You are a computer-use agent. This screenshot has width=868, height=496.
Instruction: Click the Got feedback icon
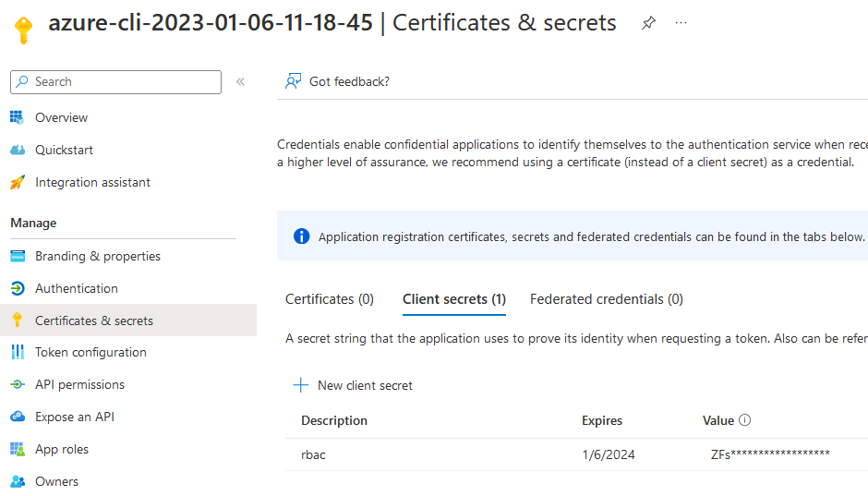coord(294,81)
